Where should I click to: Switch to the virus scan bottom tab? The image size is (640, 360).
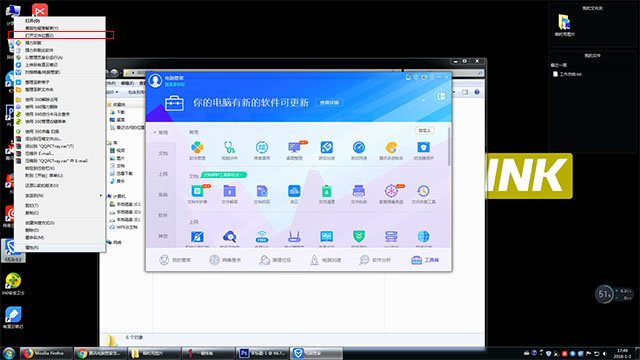pyautogui.click(x=225, y=260)
